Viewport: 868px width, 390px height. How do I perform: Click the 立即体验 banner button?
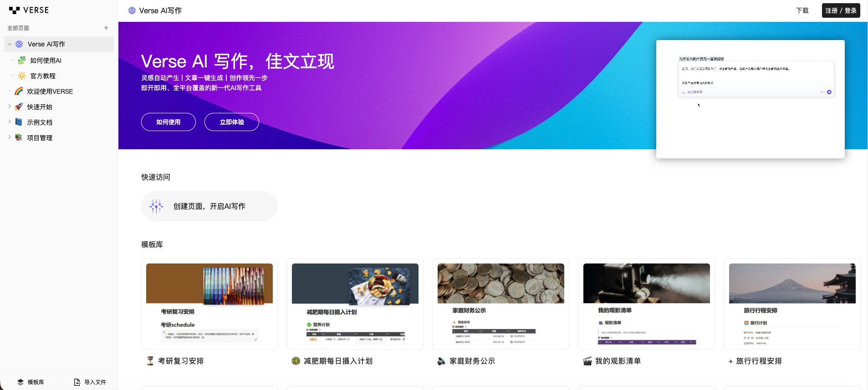pos(232,122)
